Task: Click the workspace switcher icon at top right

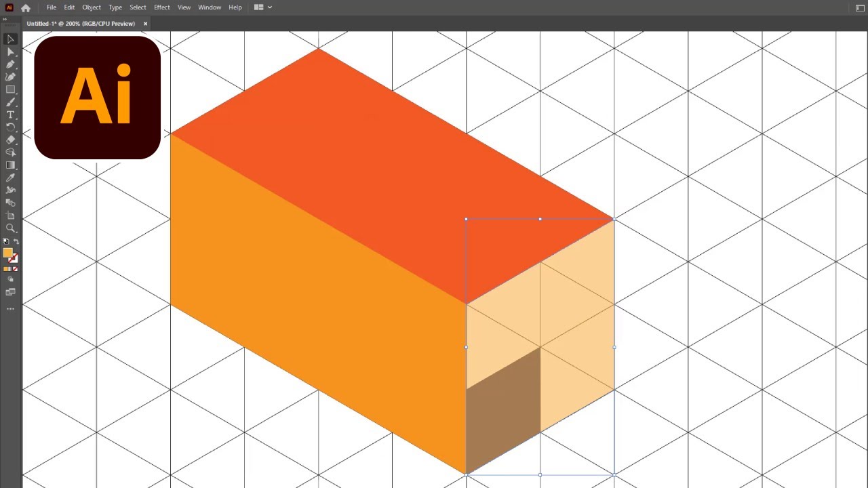Action: (860, 7)
